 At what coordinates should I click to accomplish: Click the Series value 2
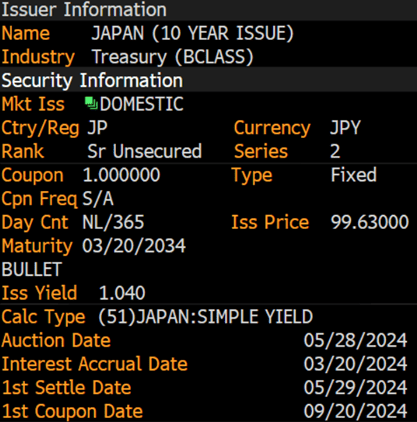coord(335,152)
